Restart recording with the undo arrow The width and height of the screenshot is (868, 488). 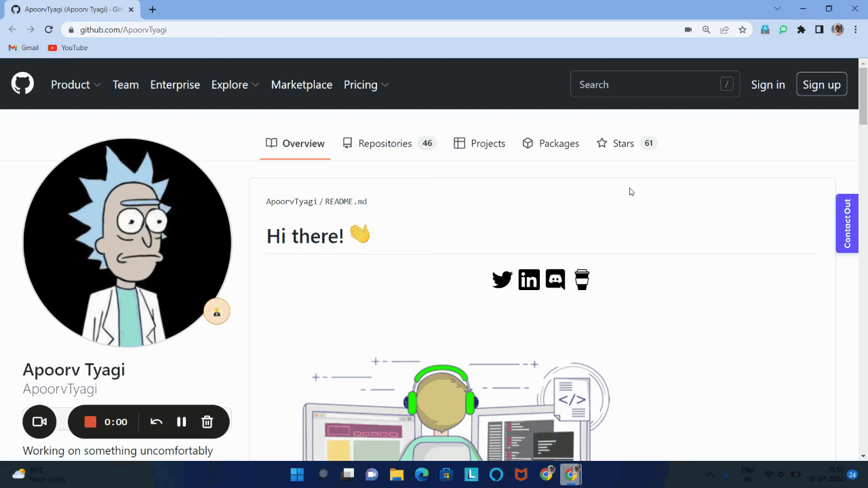[156, 422]
